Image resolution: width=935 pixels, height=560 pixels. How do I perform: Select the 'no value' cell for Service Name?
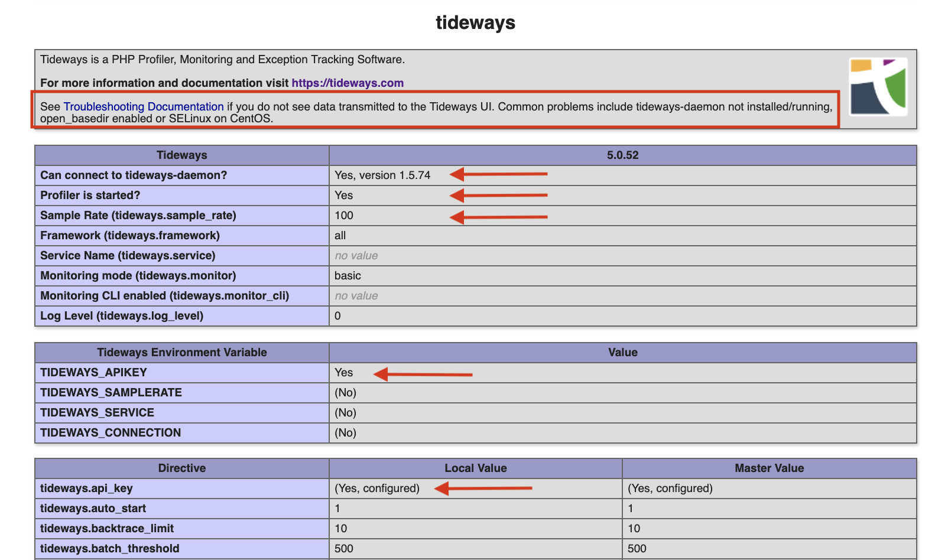click(x=356, y=256)
